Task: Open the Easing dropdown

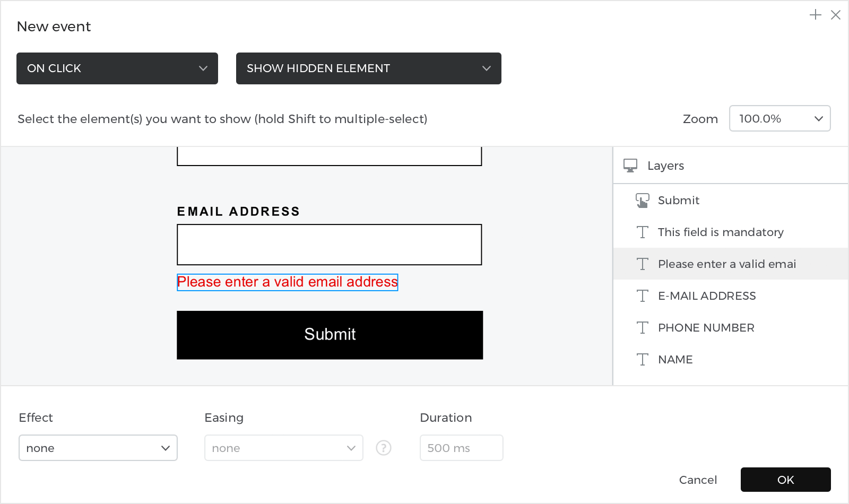Action: 284,448
